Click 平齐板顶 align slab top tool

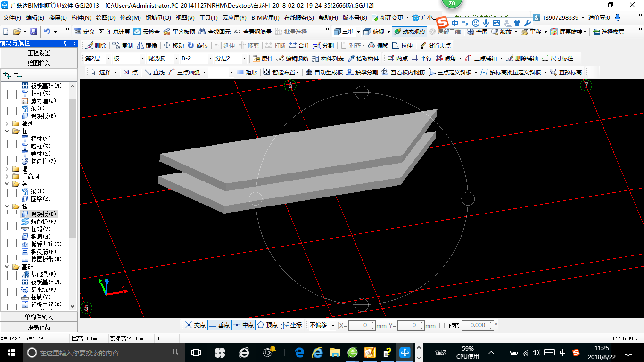coord(179,32)
